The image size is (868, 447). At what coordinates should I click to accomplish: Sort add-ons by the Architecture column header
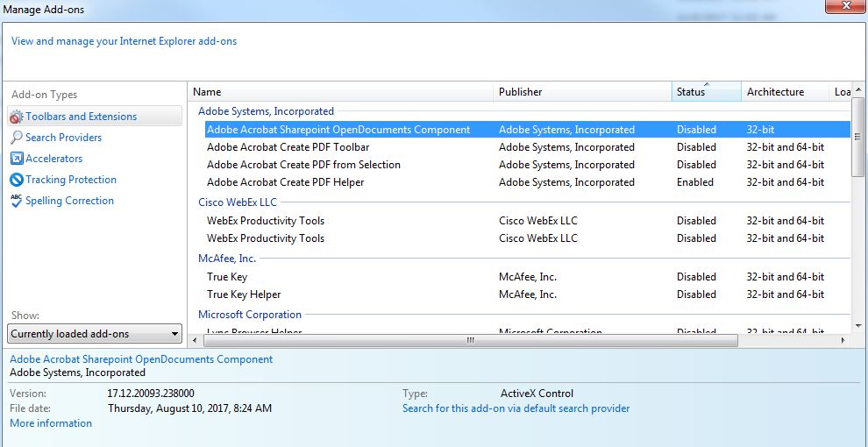[785, 92]
